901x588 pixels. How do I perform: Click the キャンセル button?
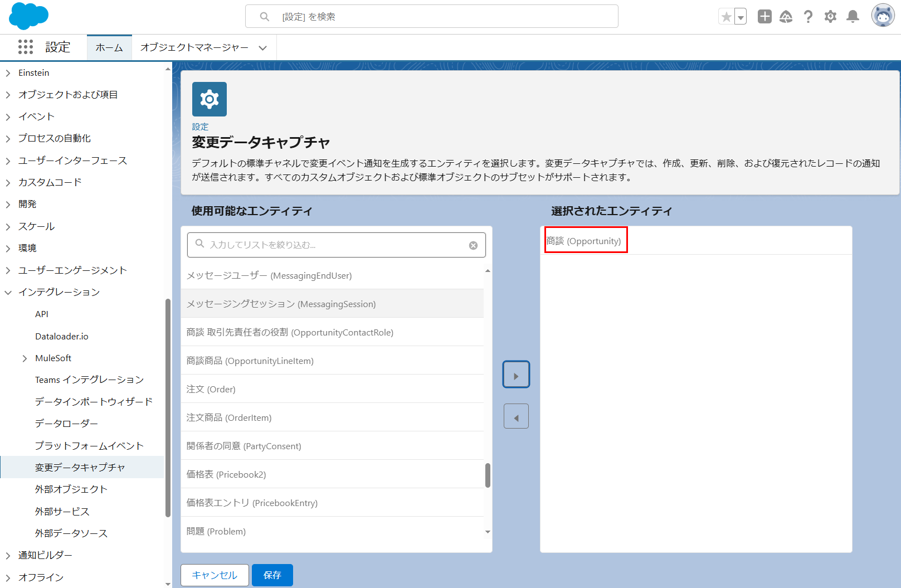(215, 575)
